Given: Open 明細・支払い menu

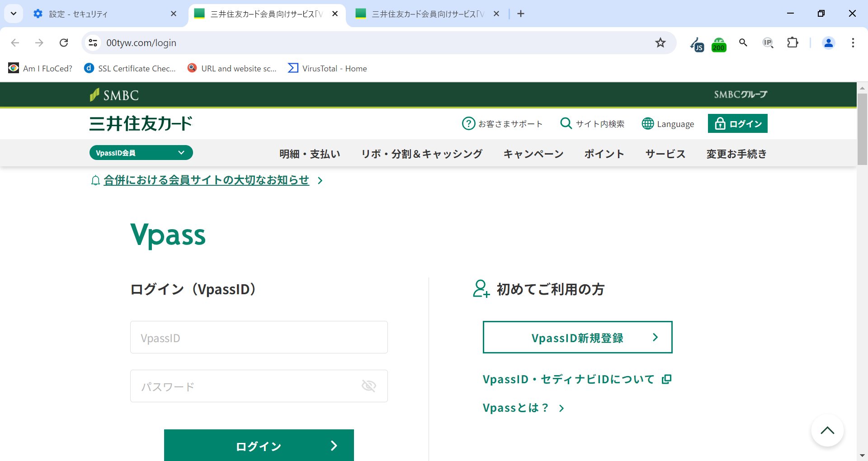Looking at the screenshot, I should point(310,154).
